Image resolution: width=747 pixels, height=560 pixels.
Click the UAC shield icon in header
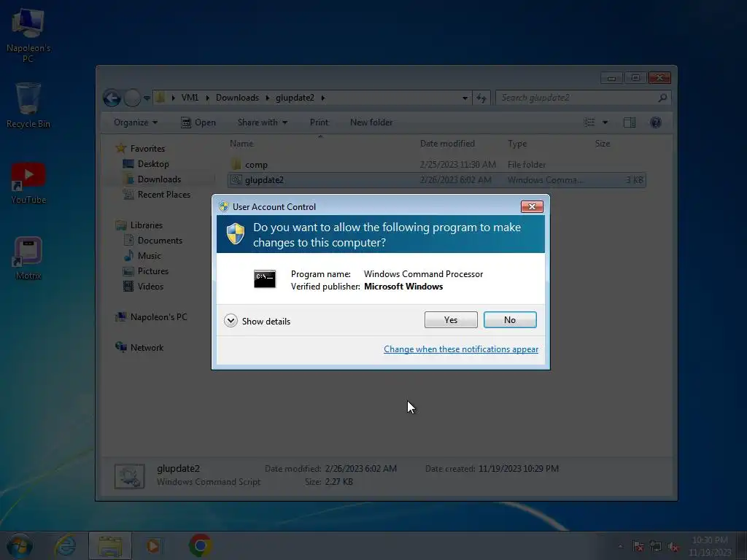tap(236, 234)
